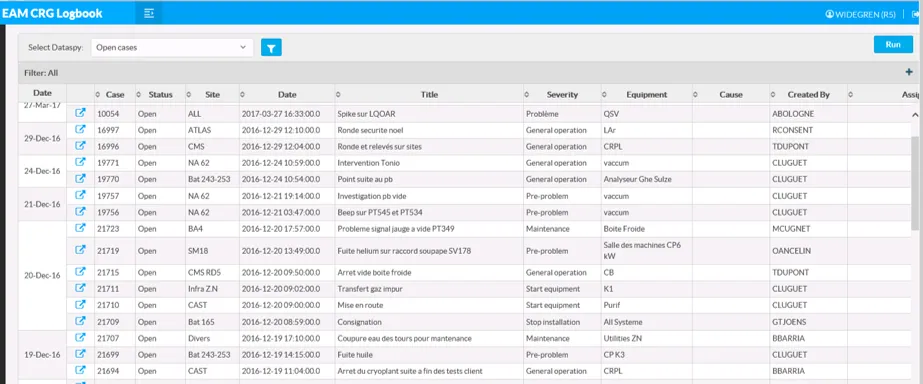Click title 'Fuite helium sur raccord soupape SV178'
This screenshot has height=384, width=923.
(x=404, y=251)
